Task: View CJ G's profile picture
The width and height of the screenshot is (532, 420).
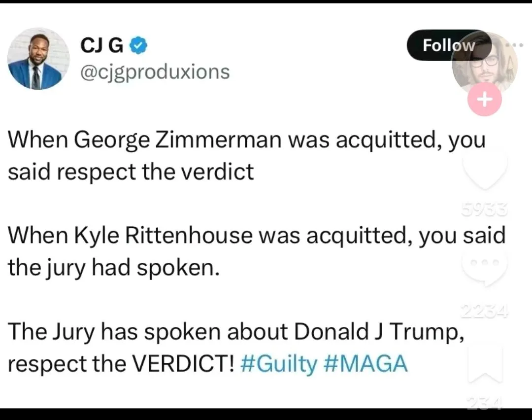Action: (x=38, y=59)
